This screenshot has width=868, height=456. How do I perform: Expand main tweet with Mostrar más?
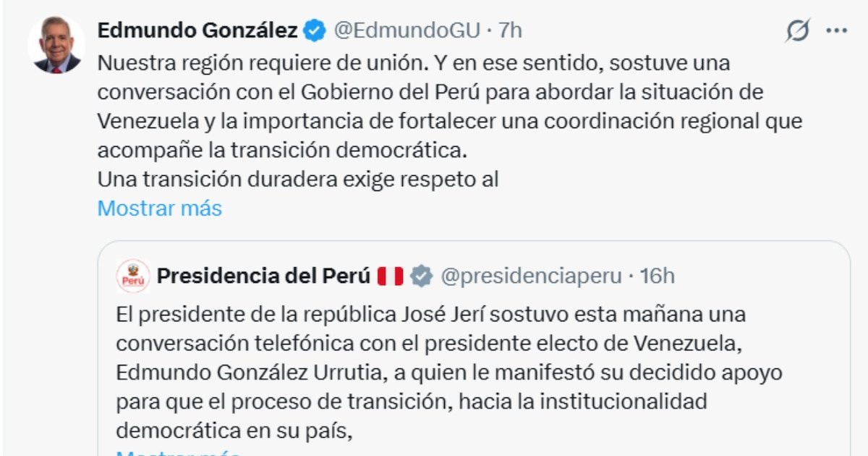159,208
